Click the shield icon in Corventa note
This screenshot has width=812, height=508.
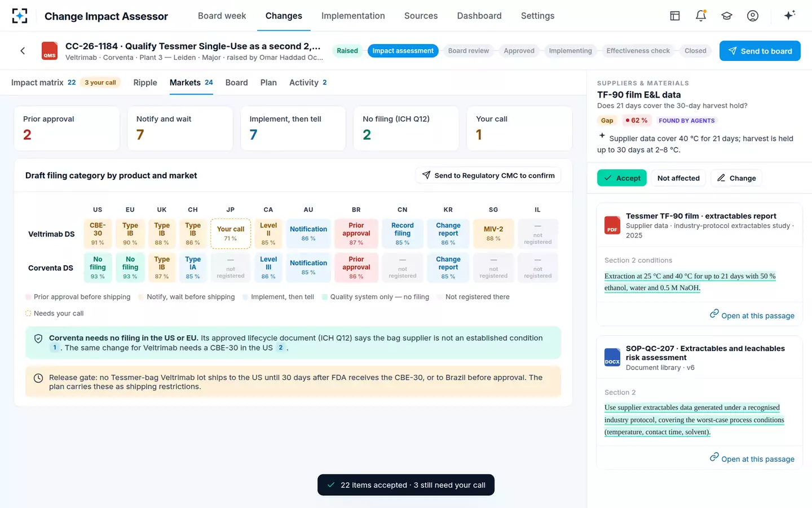[38, 339]
